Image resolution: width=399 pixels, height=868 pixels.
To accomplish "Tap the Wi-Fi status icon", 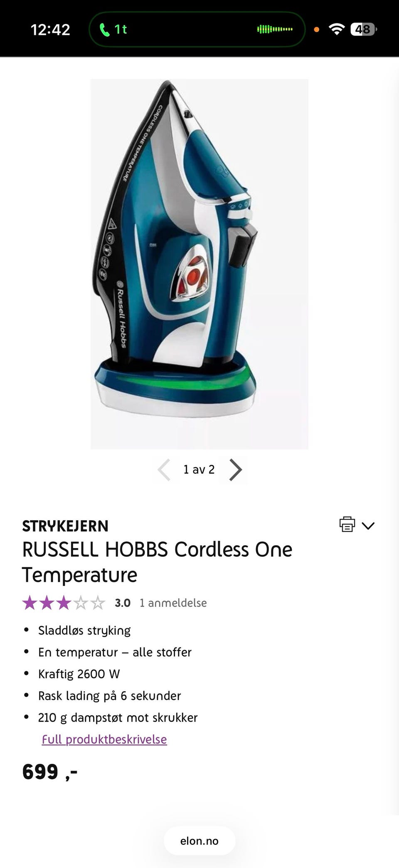I will (x=337, y=29).
